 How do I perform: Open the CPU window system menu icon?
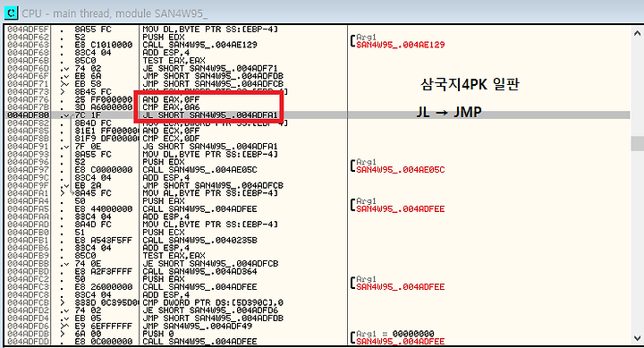[x=12, y=13]
